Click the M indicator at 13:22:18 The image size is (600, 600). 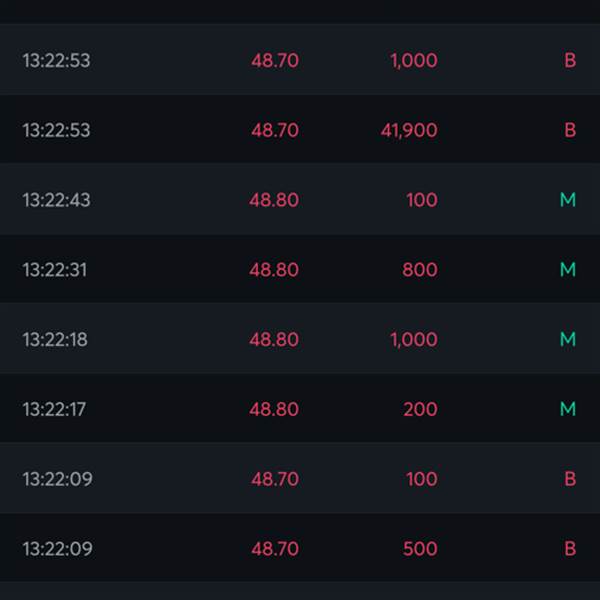click(568, 339)
